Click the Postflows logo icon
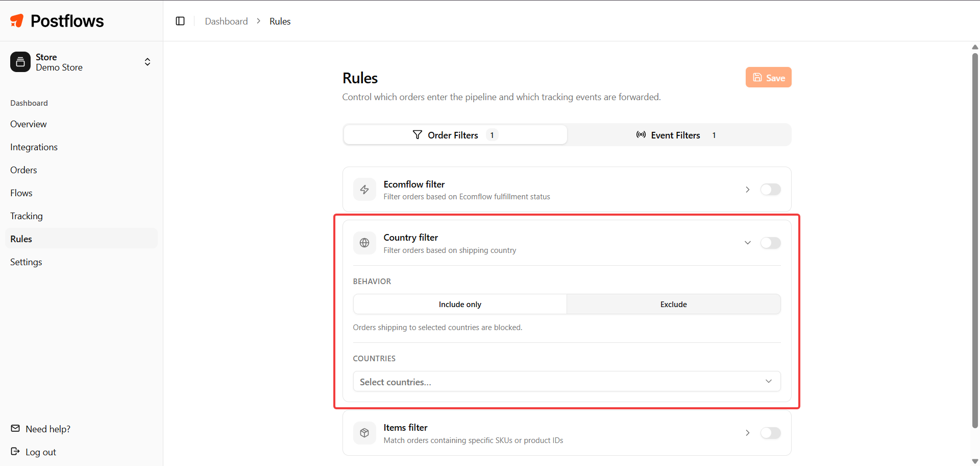 (x=17, y=20)
